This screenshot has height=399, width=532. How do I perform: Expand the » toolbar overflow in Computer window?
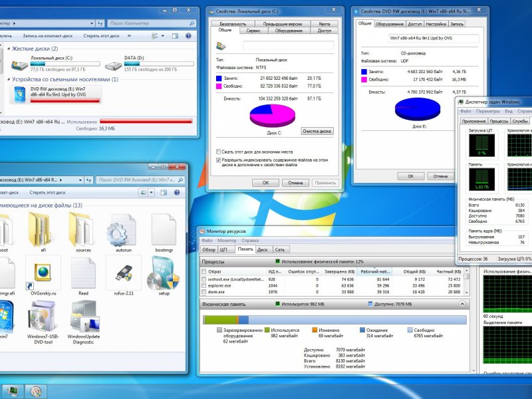pyautogui.click(x=129, y=36)
